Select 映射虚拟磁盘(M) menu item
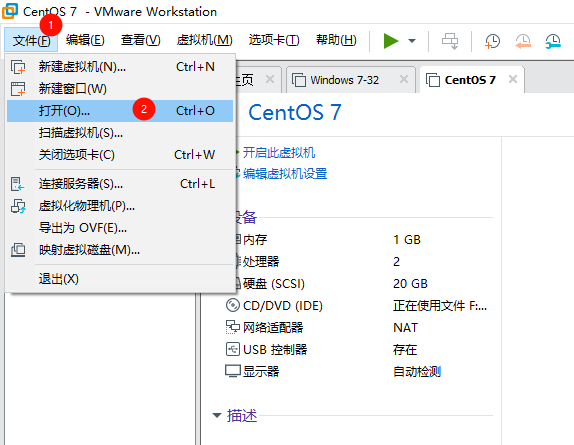The width and height of the screenshot is (574, 445). point(120,250)
